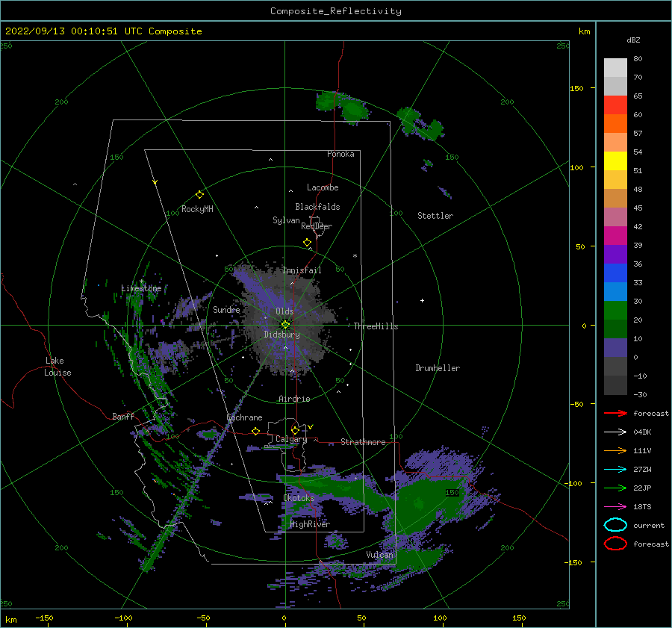Click the Didsbury town label

(282, 335)
